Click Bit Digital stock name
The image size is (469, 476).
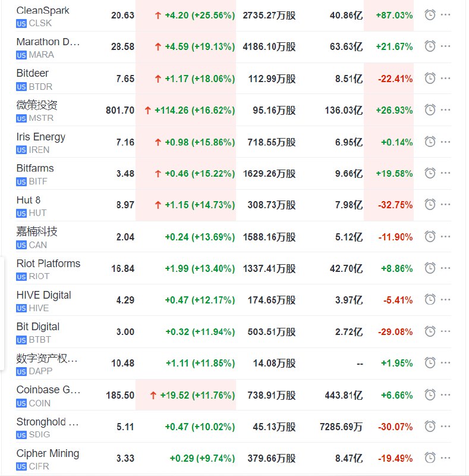(38, 327)
